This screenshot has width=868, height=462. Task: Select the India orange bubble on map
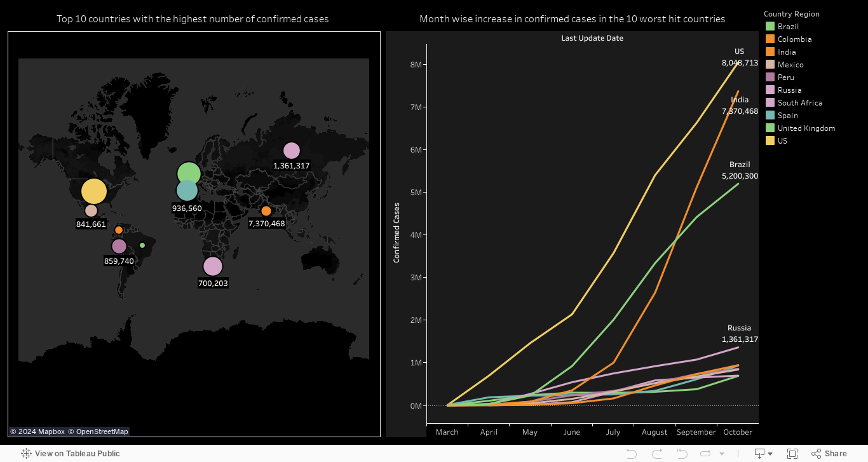point(266,211)
